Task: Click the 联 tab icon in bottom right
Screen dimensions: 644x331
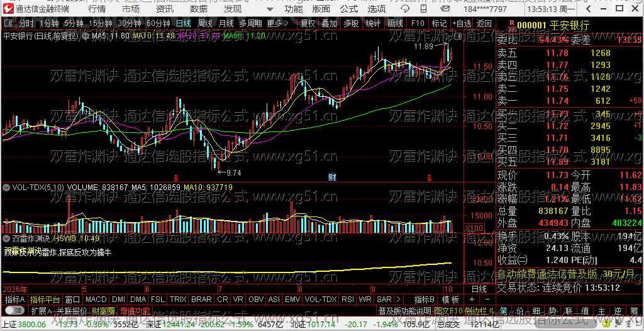Action: pyautogui.click(x=569, y=310)
